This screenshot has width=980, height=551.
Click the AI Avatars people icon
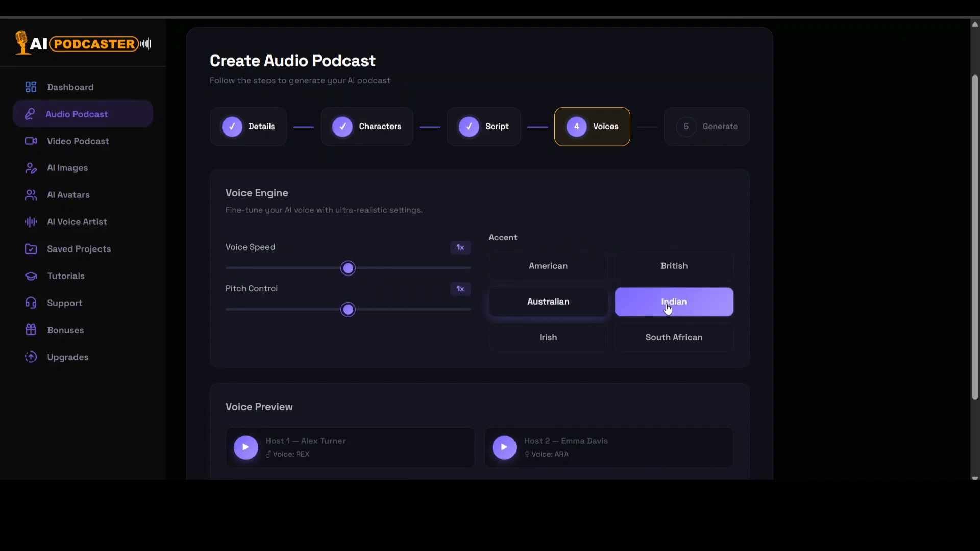[31, 195]
